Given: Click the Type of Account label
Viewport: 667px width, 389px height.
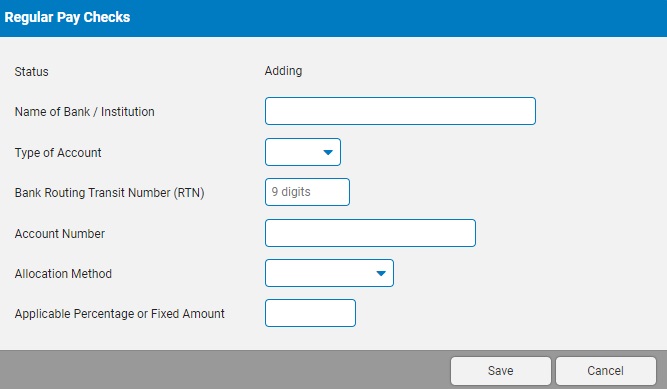Looking at the screenshot, I should [x=58, y=153].
